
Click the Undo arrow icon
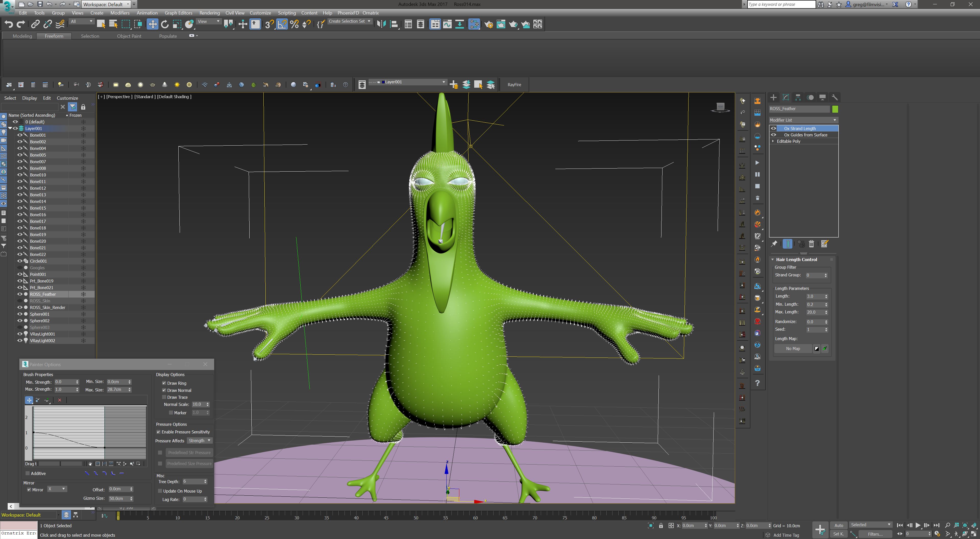tap(8, 24)
